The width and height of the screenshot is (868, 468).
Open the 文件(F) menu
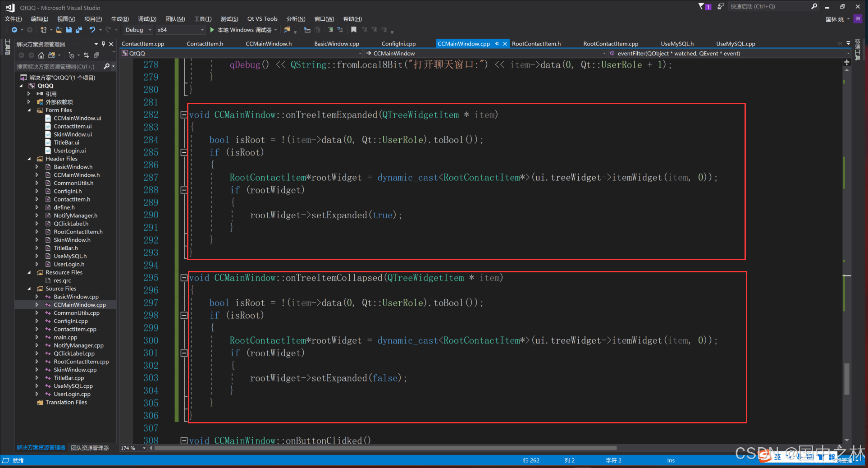click(13, 18)
